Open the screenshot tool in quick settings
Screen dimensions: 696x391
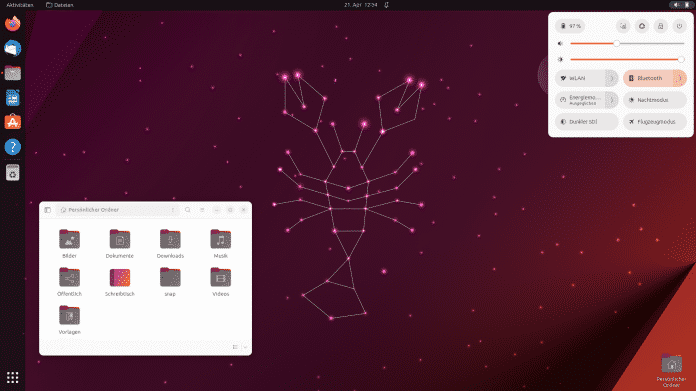[623, 26]
